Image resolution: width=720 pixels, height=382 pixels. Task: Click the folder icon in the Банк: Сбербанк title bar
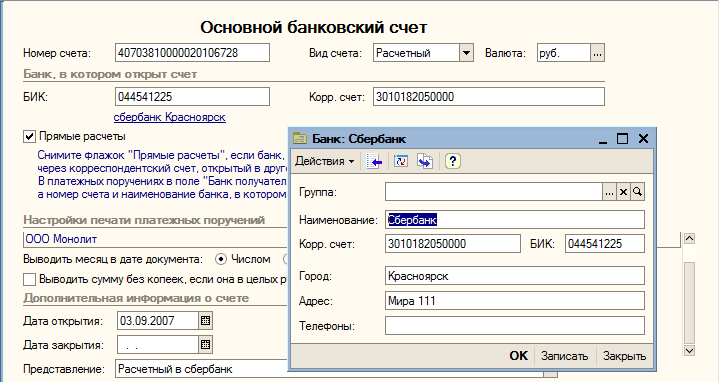pyautogui.click(x=300, y=139)
